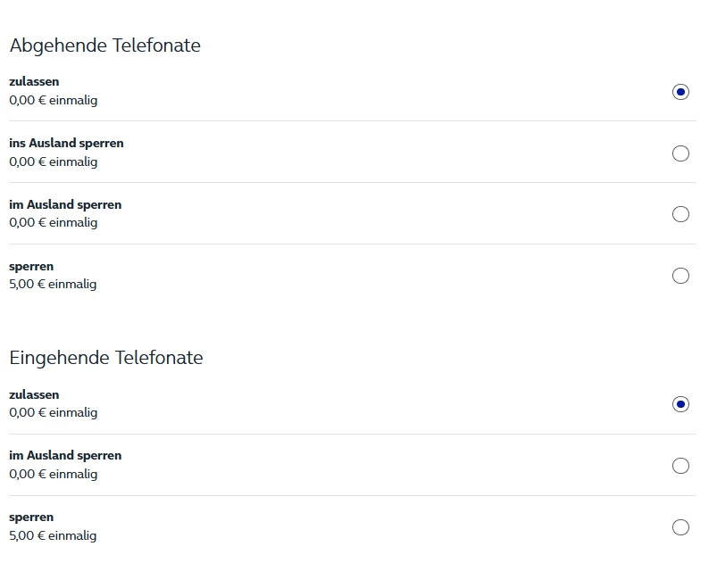Click "5,00 € einmalig" price for outgoing sperren

pyautogui.click(x=53, y=285)
